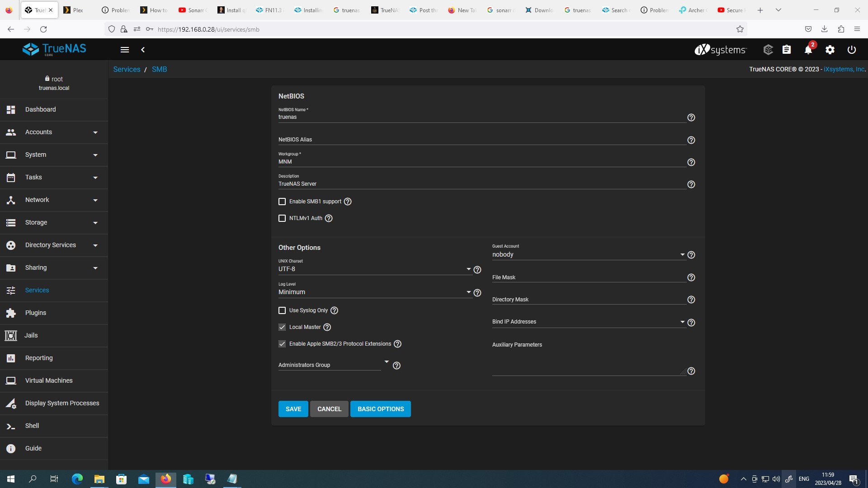868x488 pixels.
Task: Switch to the Plex browser tab
Action: pyautogui.click(x=78, y=10)
